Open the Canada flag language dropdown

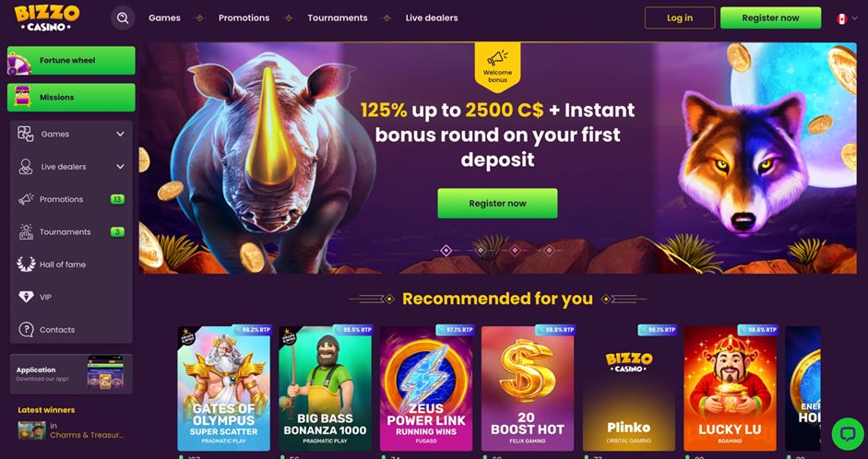click(x=847, y=18)
